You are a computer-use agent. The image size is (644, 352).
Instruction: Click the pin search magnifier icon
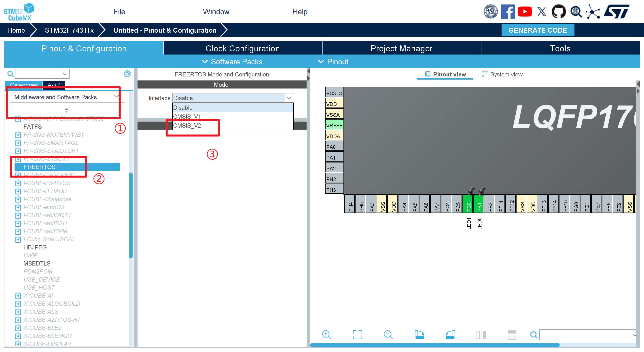coord(534,335)
